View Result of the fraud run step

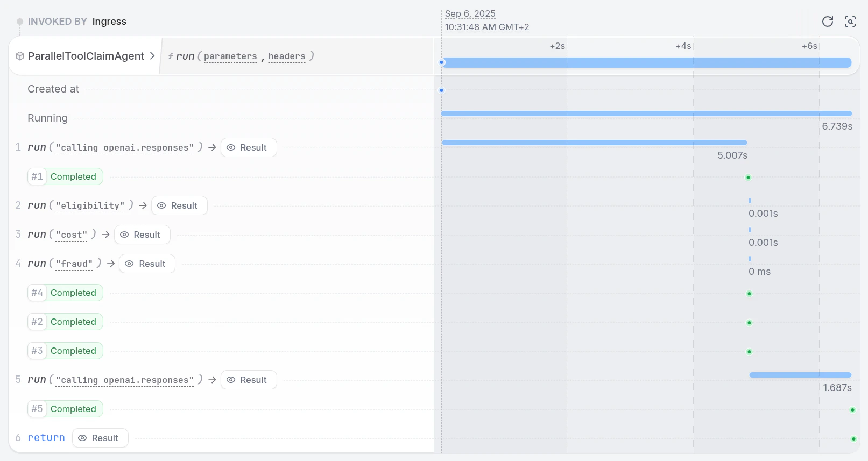(147, 264)
